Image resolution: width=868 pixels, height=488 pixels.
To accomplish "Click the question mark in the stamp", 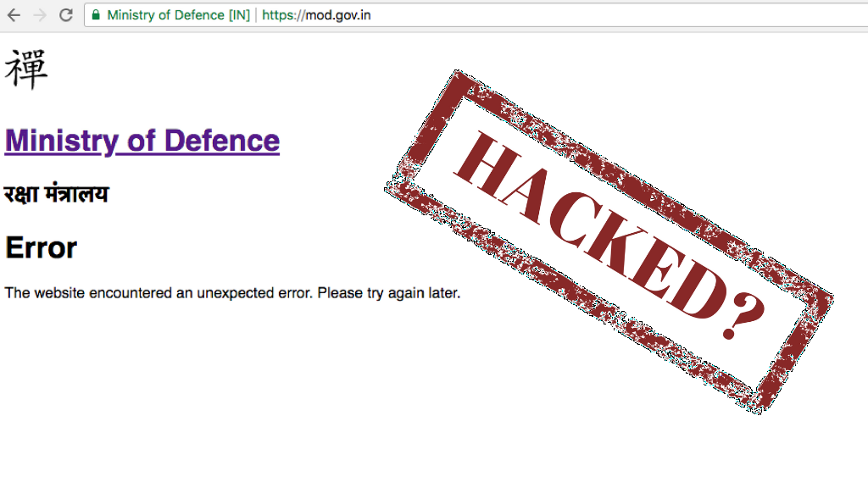I will [x=744, y=315].
